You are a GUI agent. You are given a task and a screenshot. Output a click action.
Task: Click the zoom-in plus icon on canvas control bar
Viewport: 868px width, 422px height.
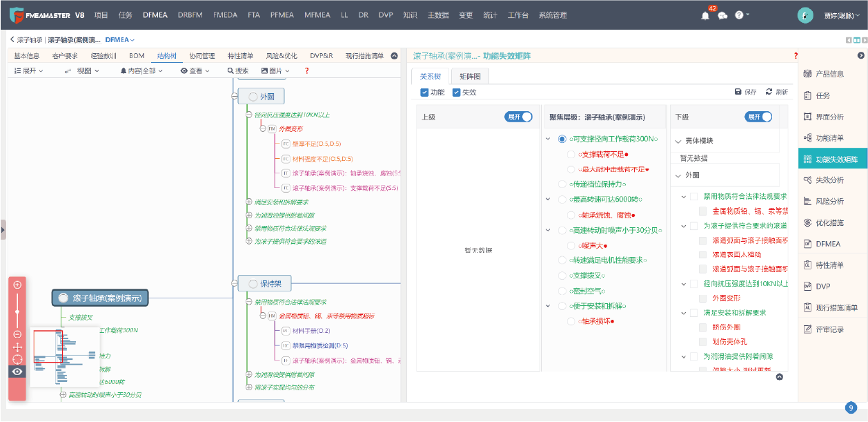(17, 285)
